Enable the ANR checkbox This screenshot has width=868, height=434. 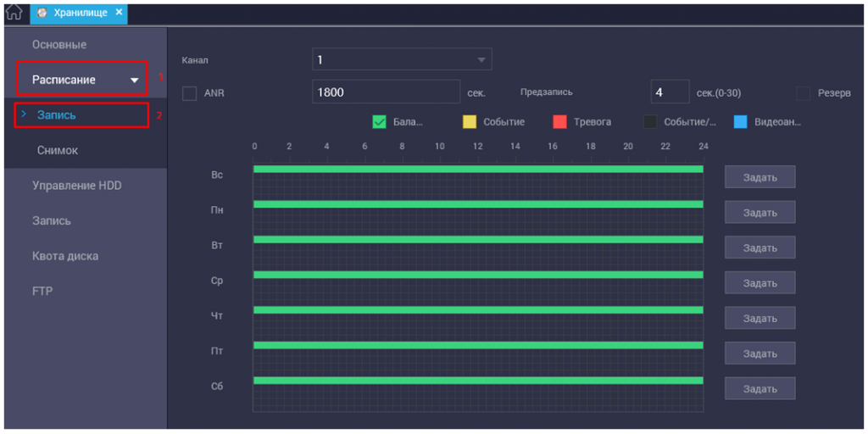tap(190, 92)
